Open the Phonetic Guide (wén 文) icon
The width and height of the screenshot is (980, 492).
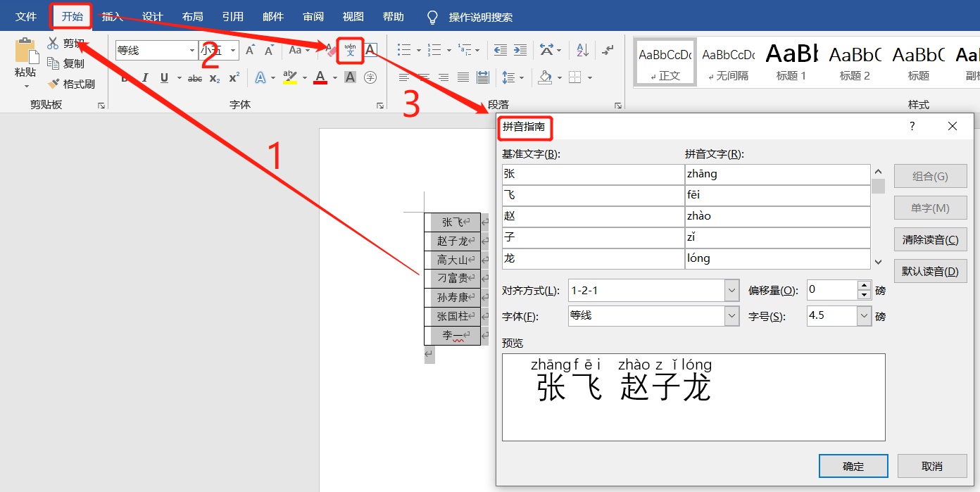click(x=350, y=50)
